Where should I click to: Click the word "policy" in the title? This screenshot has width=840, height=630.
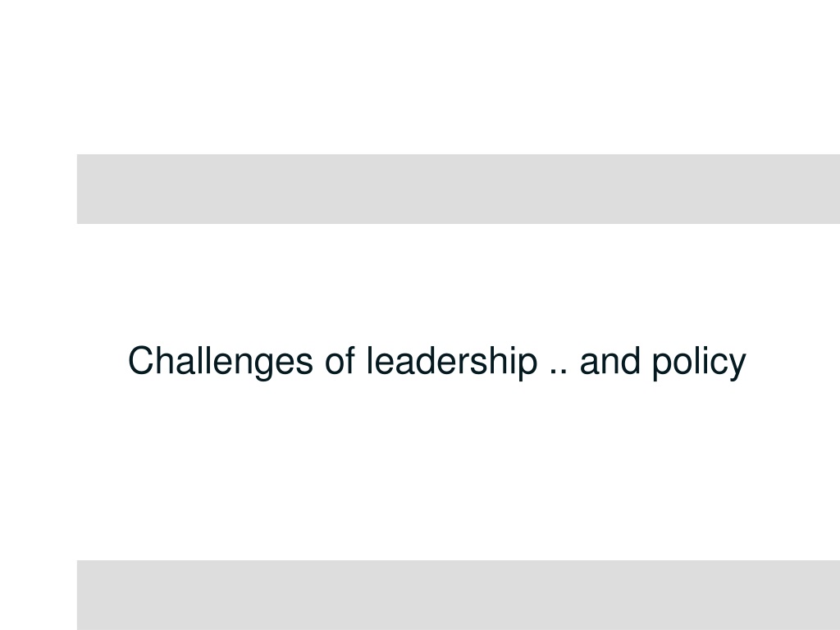[x=699, y=362]
